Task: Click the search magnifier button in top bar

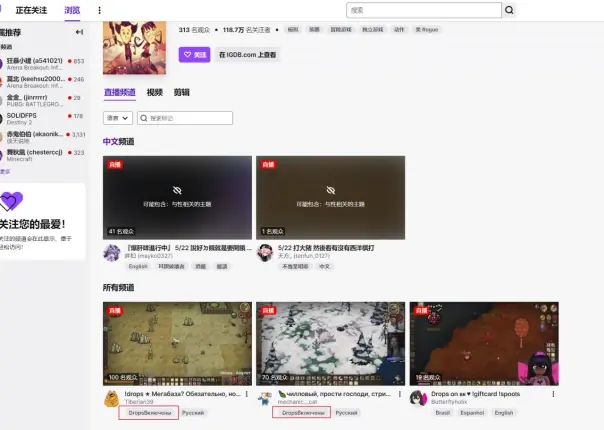Action: pos(509,10)
